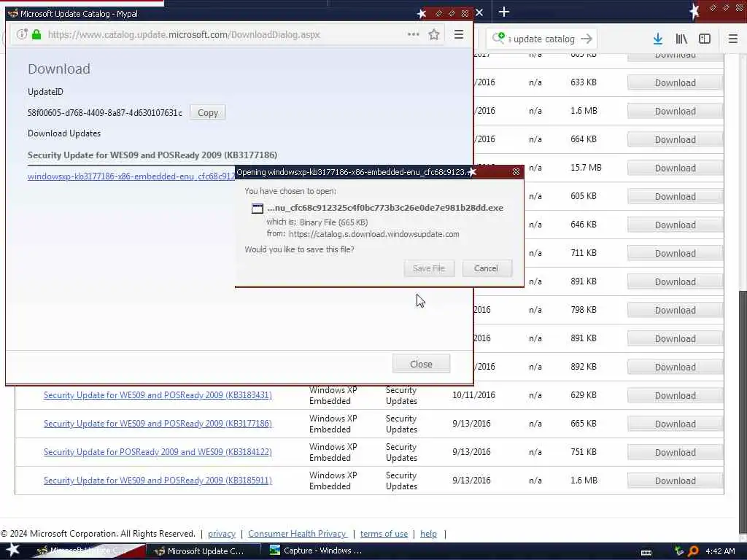Click the site information icon
The width and height of the screenshot is (747, 560).
(x=21, y=34)
